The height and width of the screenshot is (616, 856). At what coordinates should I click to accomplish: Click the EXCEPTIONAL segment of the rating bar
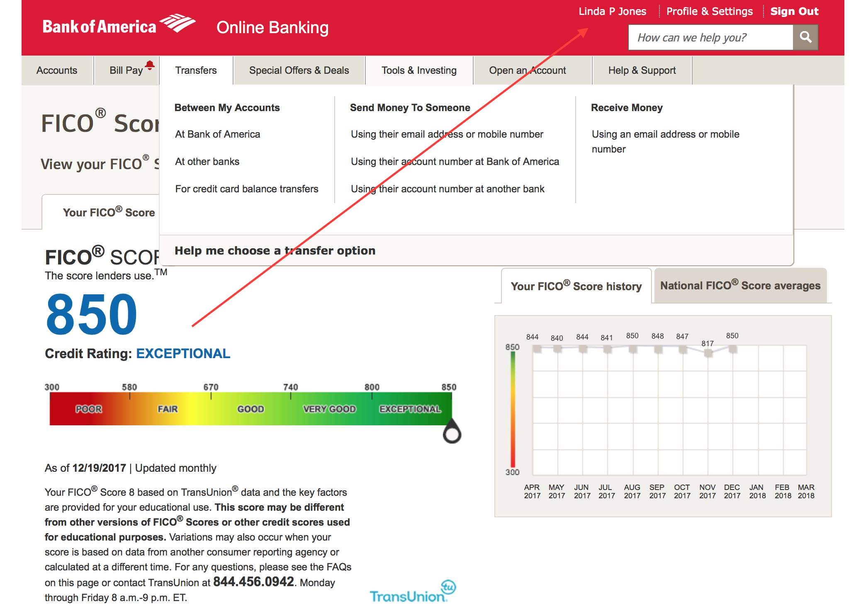[x=411, y=409]
